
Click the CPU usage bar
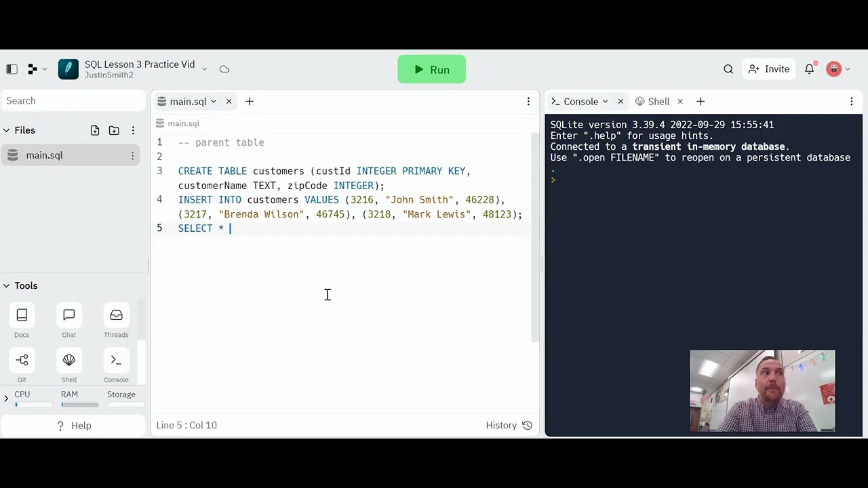pos(34,405)
